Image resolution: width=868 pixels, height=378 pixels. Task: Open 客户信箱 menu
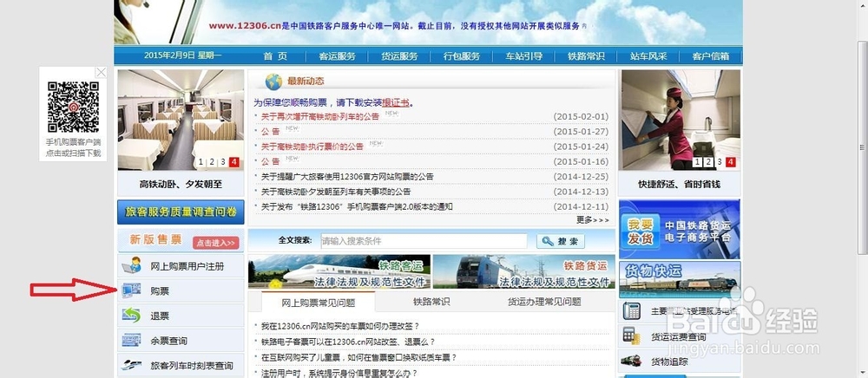711,55
